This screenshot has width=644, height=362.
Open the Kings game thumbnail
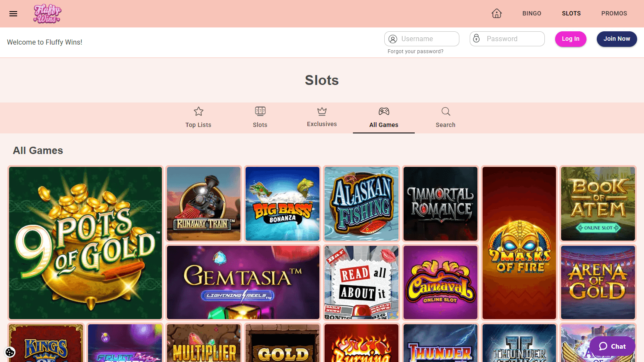[x=46, y=343]
